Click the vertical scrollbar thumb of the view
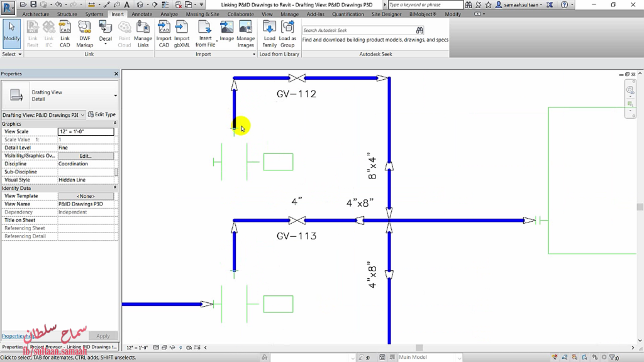The height and width of the screenshot is (362, 644). pos(640,207)
